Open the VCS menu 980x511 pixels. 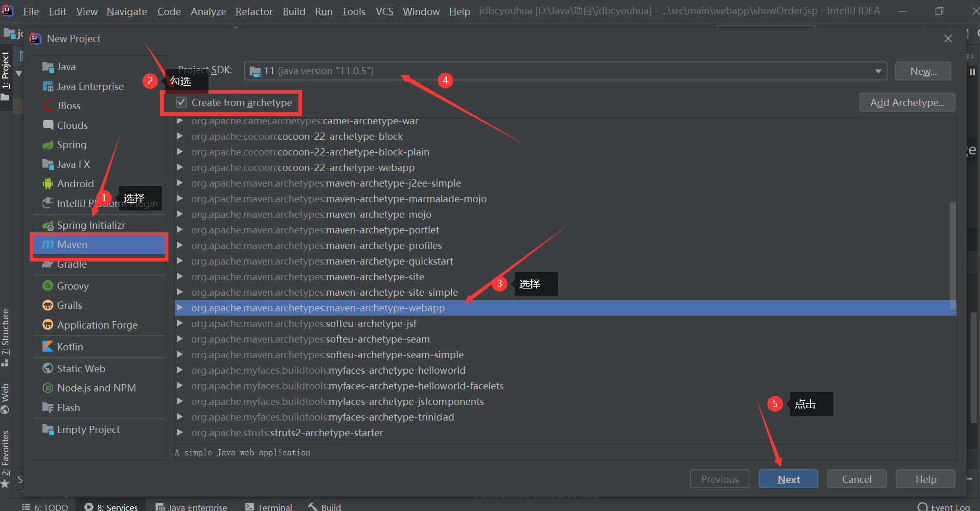[385, 11]
